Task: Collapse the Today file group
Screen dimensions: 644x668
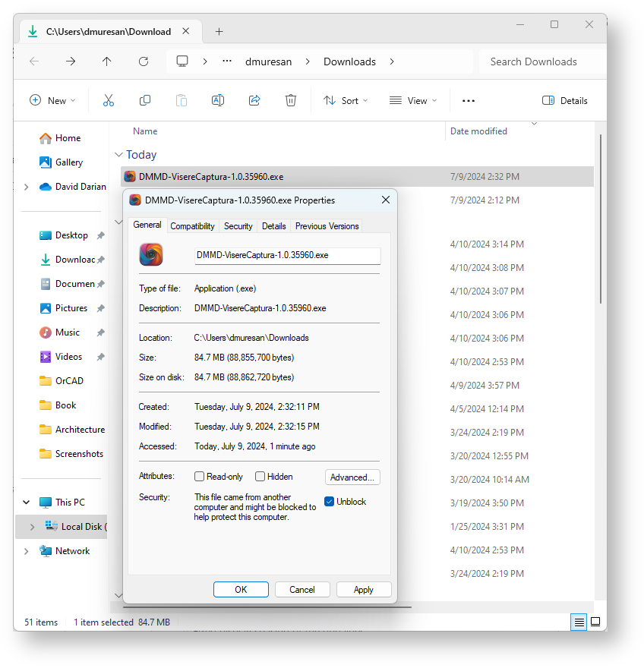Action: 118,155
